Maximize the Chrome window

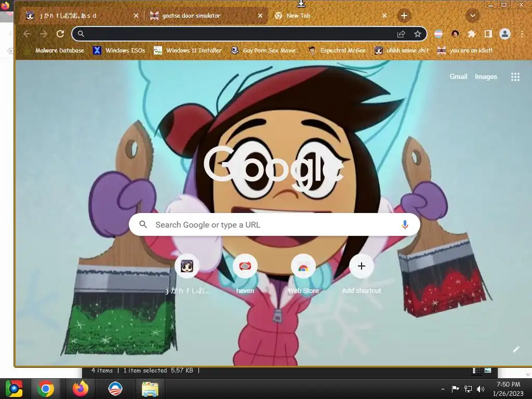(504, 5)
